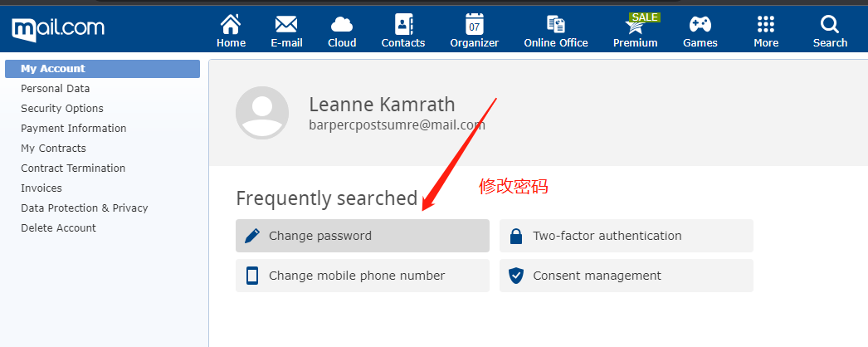Screen dimensions: 868x347
Task: Expand the More apps grid menu
Action: [x=766, y=25]
